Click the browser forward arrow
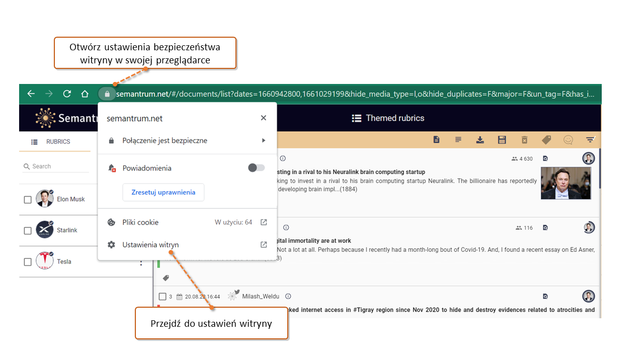 [x=49, y=94]
